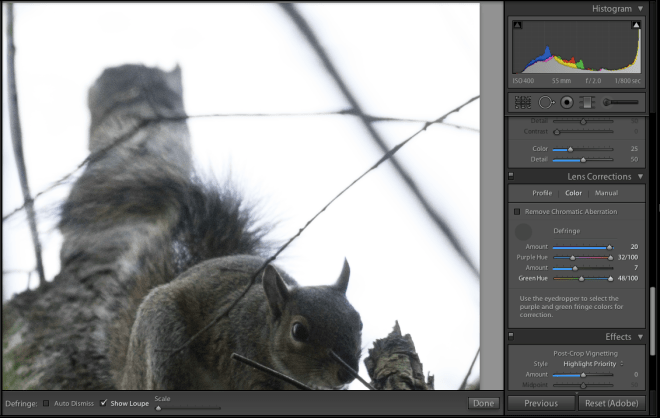This screenshot has height=418, width=660.
Task: Open the vignetting Style dropdown
Action: [595, 363]
